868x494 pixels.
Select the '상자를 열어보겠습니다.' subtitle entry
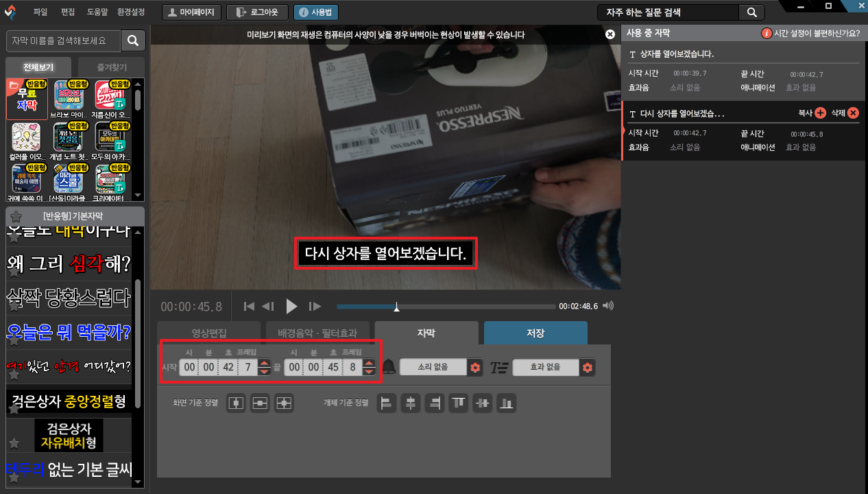point(744,70)
